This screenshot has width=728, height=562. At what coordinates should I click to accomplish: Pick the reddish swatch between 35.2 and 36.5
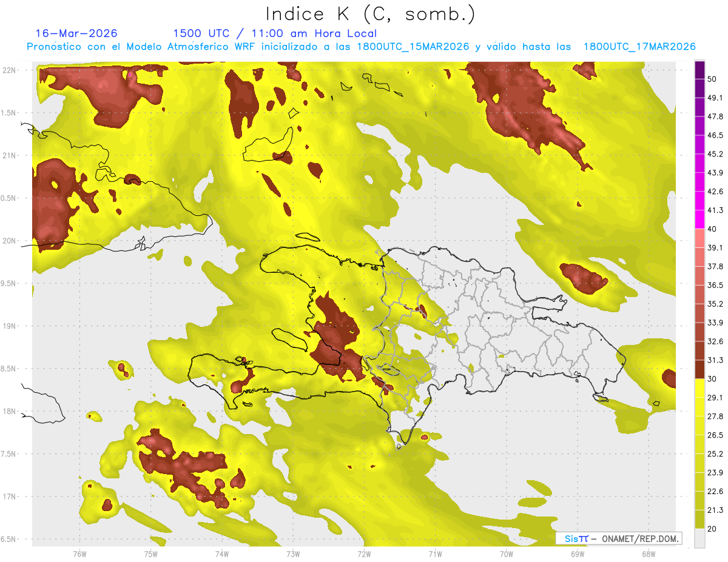(699, 295)
